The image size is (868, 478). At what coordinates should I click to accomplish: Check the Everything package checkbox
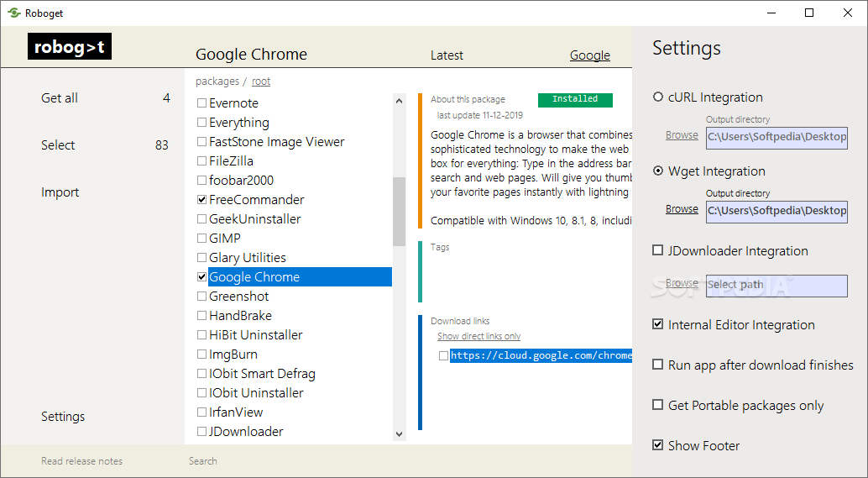tap(202, 123)
